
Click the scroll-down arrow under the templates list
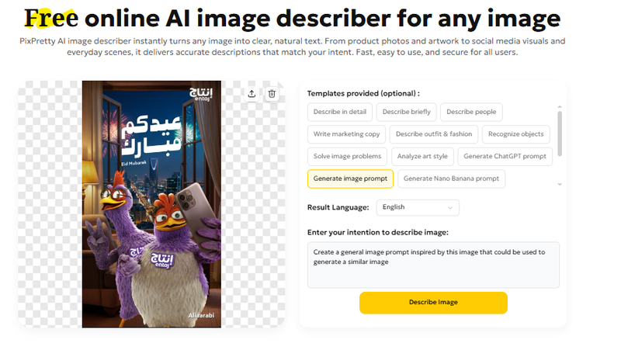pos(560,185)
